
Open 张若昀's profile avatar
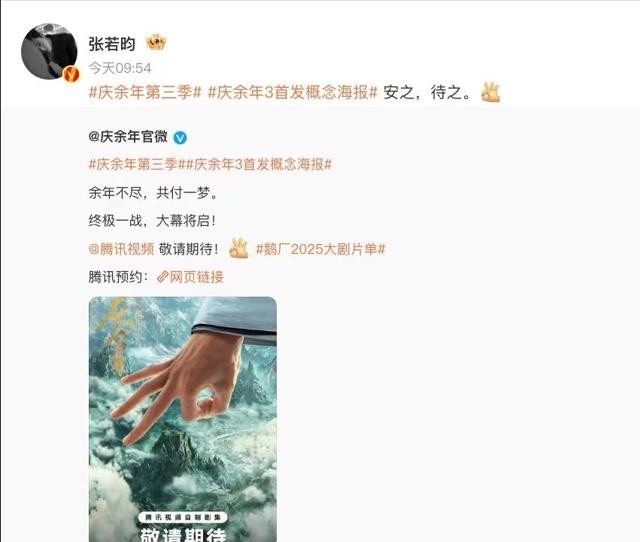[49, 51]
